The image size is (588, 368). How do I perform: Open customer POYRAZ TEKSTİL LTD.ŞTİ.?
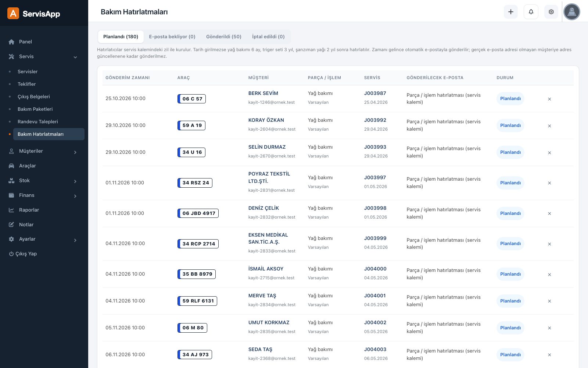pyautogui.click(x=269, y=177)
